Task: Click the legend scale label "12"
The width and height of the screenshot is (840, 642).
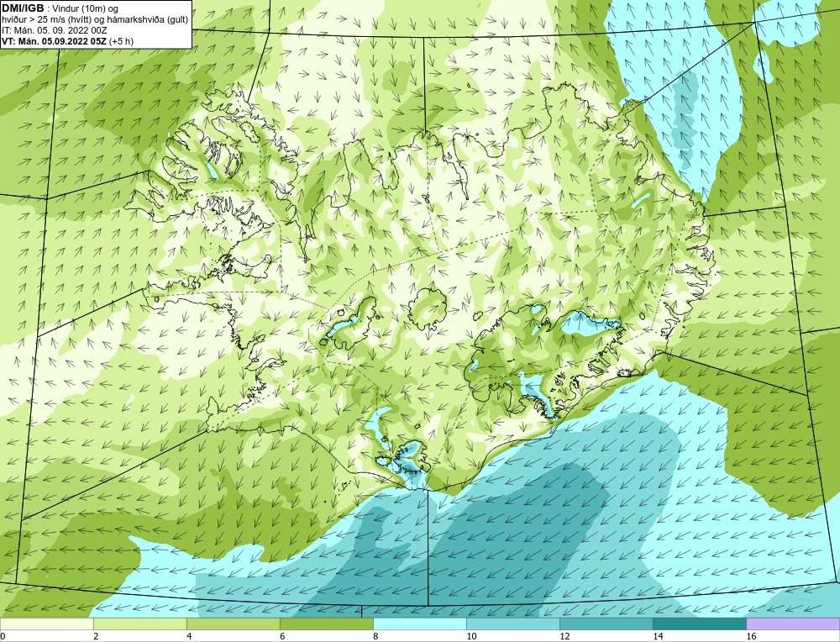Action: (564, 636)
